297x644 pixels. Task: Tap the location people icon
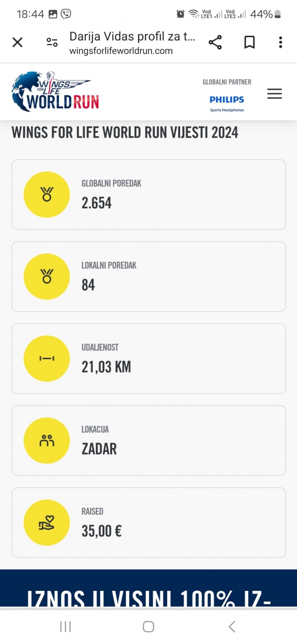[x=47, y=441]
